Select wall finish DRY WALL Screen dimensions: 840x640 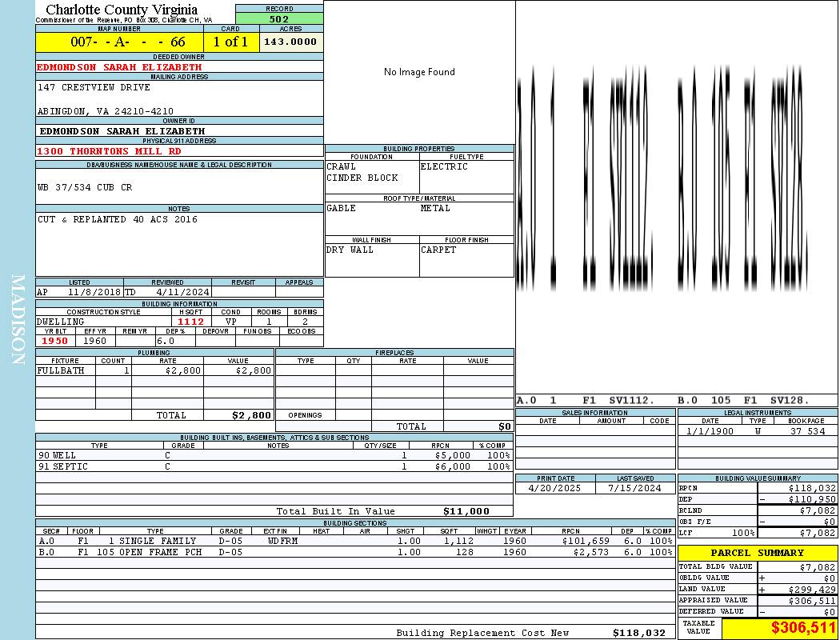click(x=350, y=250)
